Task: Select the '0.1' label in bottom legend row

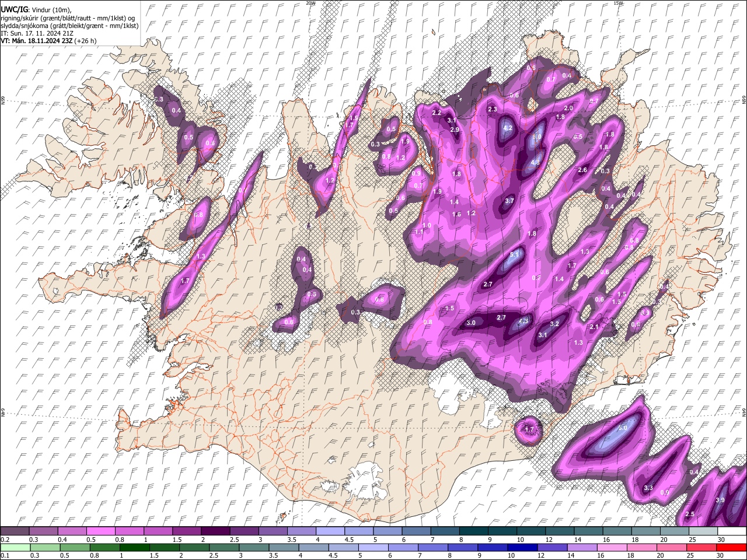Action: (x=5, y=556)
